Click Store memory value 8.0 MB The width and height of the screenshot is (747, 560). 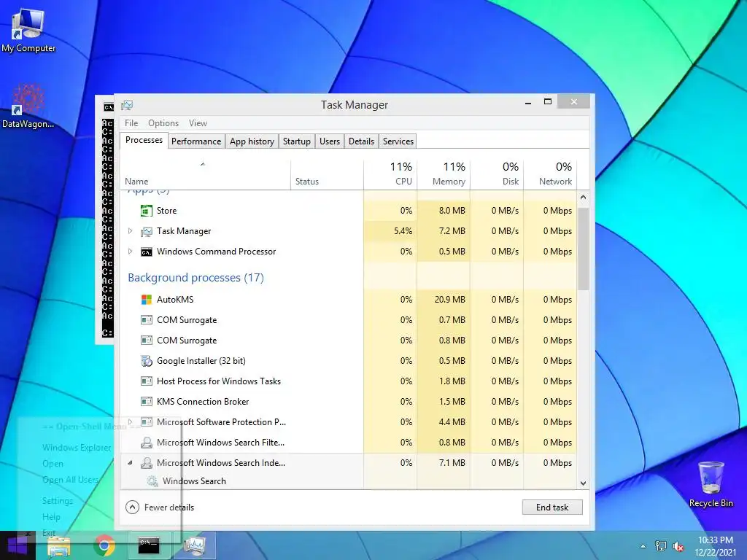pos(452,211)
